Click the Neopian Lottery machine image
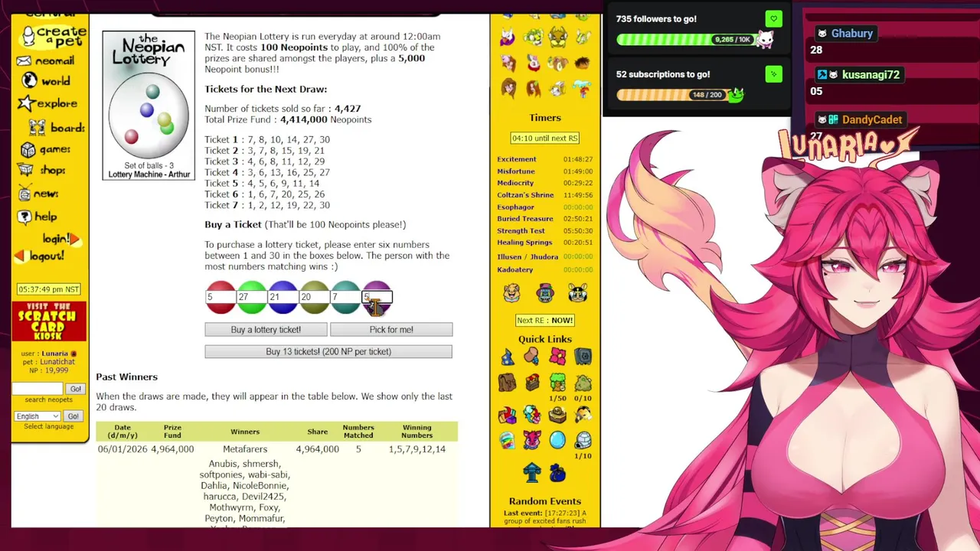The height and width of the screenshot is (551, 980). click(x=149, y=106)
